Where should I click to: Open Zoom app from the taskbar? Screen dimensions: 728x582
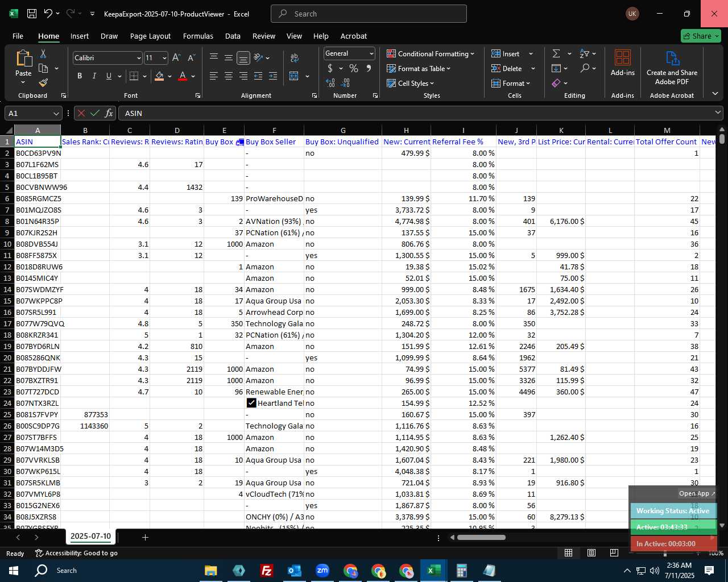pyautogui.click(x=322, y=570)
